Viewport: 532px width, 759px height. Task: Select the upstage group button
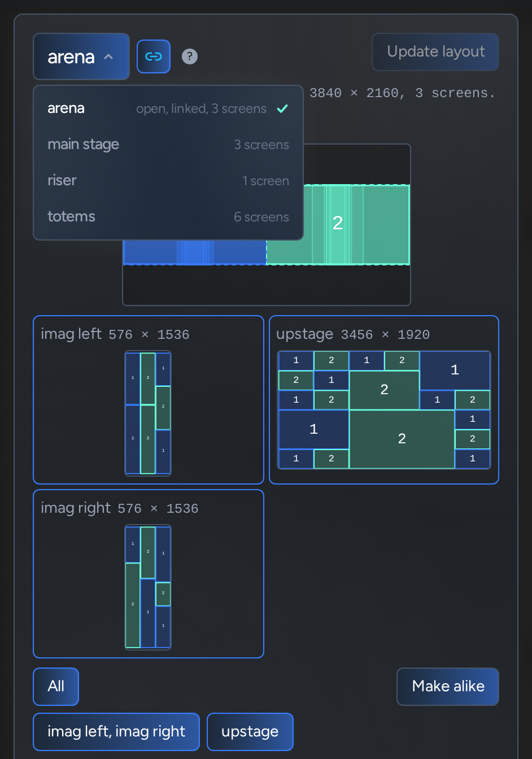pyautogui.click(x=250, y=732)
